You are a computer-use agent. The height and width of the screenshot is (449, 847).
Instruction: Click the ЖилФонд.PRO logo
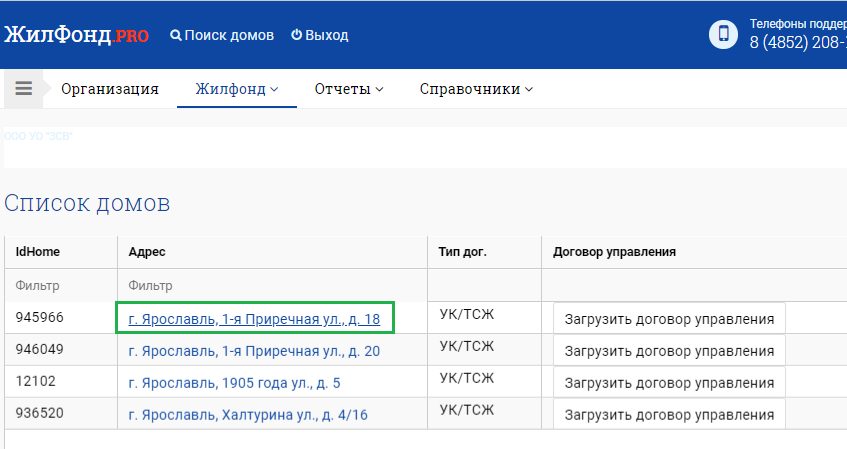(77, 35)
